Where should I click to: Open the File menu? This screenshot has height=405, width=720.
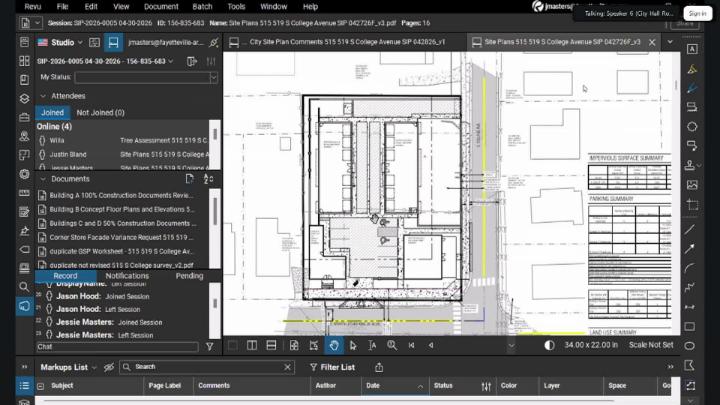coord(62,6)
